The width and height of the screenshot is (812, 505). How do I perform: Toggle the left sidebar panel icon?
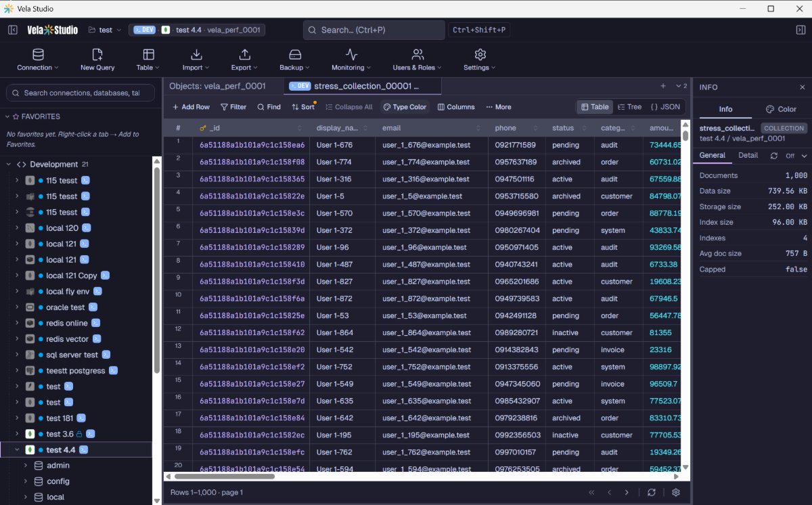pos(13,30)
